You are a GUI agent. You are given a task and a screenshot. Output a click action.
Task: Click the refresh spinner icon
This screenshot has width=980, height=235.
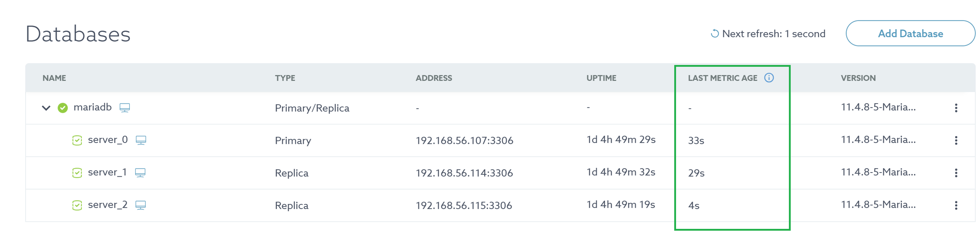pyautogui.click(x=714, y=34)
